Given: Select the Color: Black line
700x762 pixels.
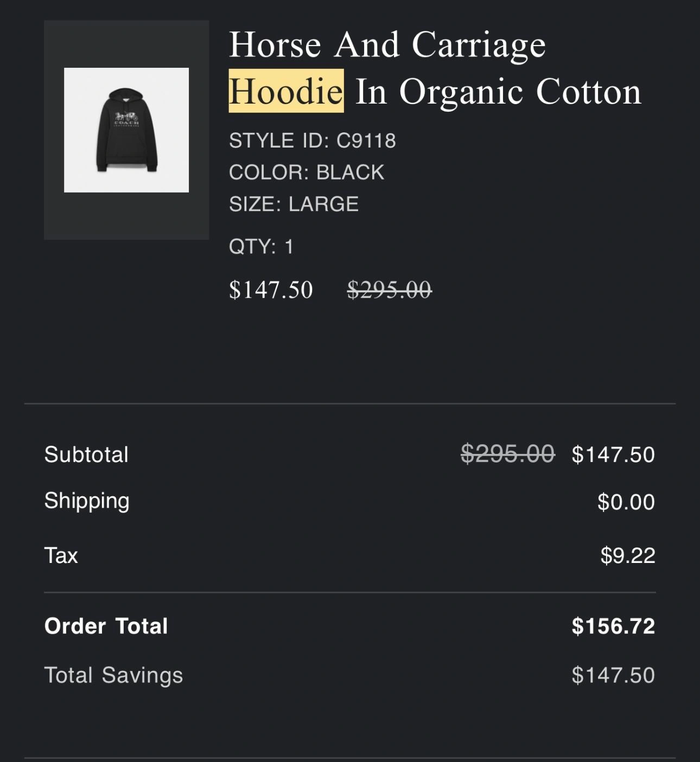Looking at the screenshot, I should coord(306,172).
